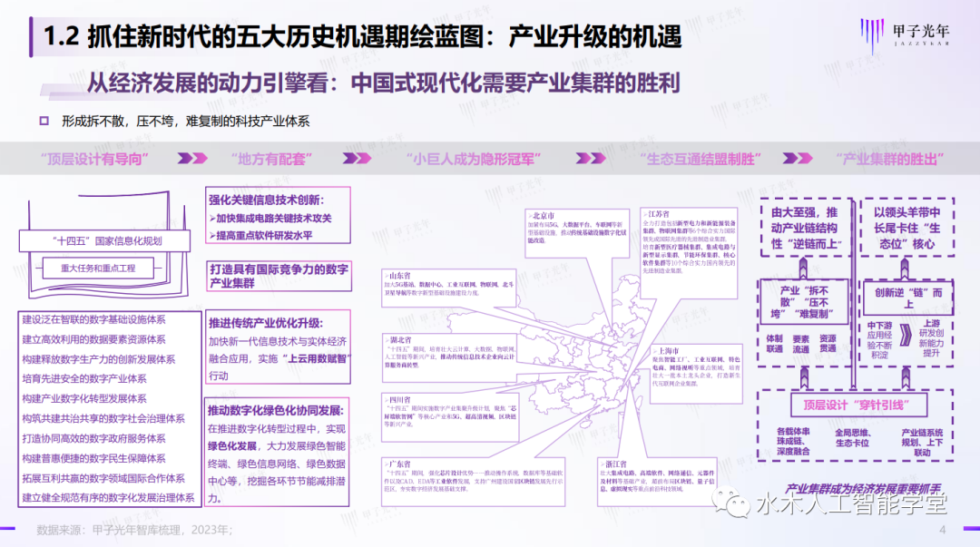Click the 打造具有国际竞争力的数字产业集群 box

point(279,276)
